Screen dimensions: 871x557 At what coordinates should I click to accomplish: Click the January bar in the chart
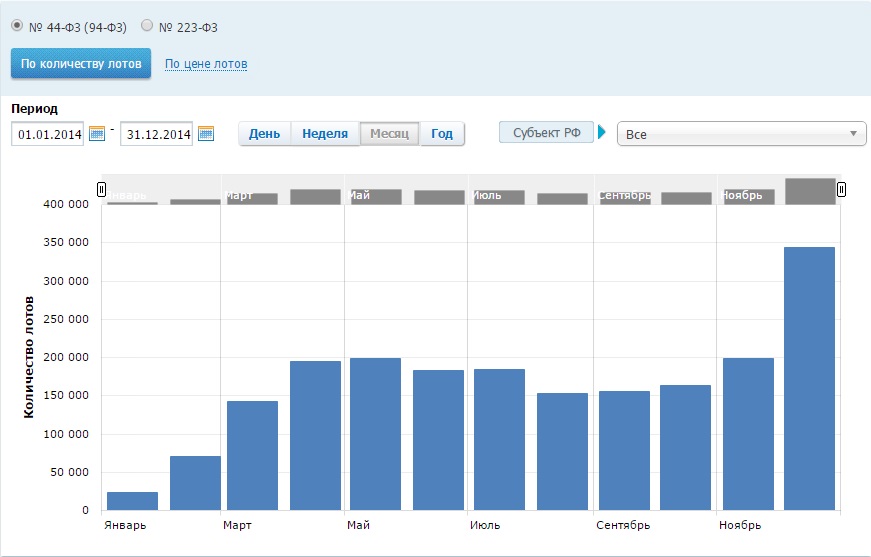[x=132, y=501]
